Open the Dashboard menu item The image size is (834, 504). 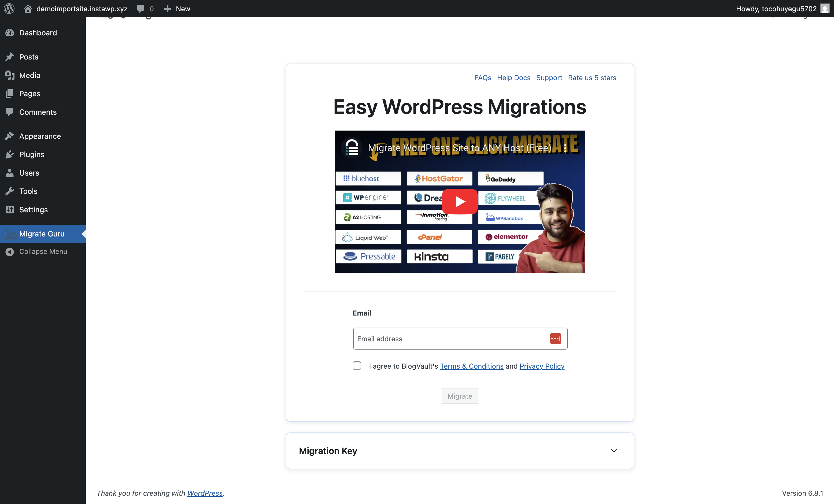tap(43, 33)
